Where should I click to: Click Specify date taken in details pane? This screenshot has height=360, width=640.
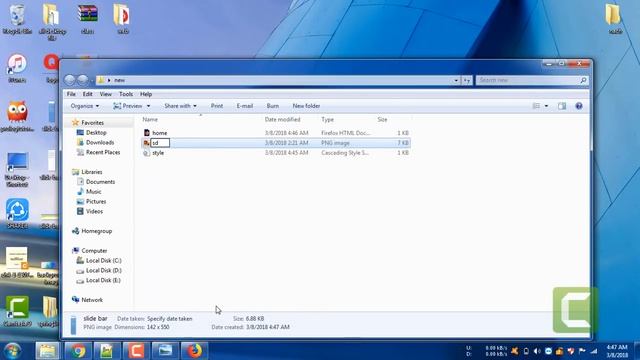click(169, 319)
